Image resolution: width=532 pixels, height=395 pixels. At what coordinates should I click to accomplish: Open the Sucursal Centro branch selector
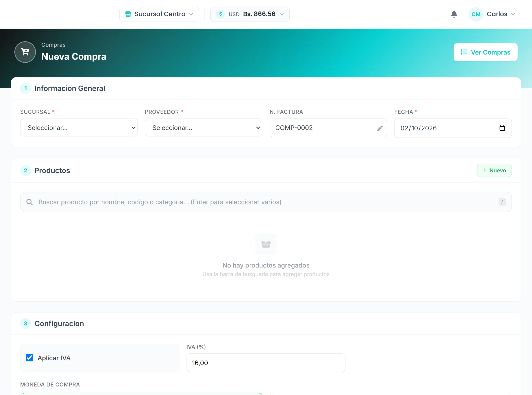(159, 14)
